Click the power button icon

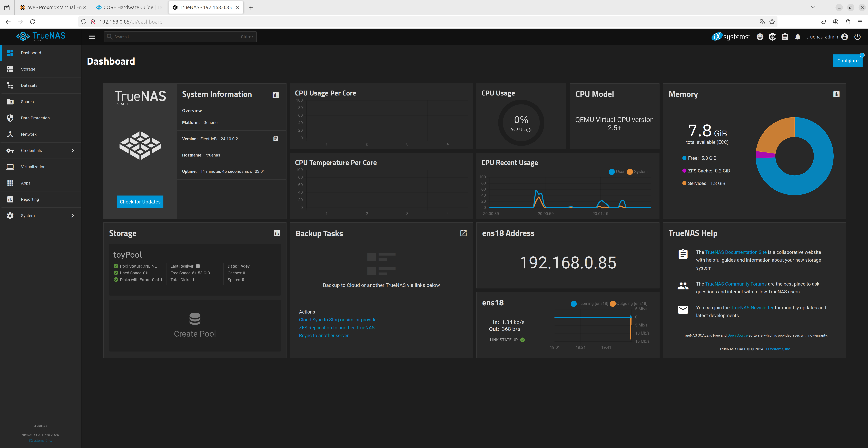tap(857, 37)
